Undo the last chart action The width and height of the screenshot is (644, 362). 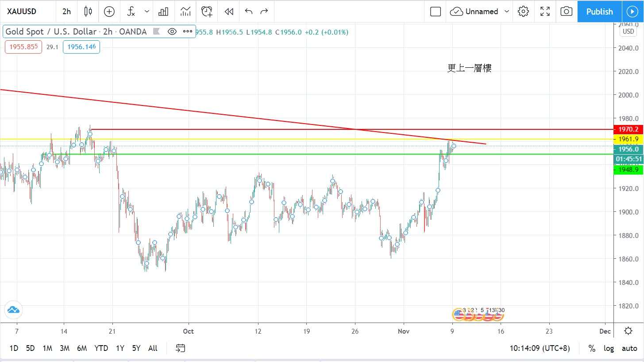click(x=248, y=12)
